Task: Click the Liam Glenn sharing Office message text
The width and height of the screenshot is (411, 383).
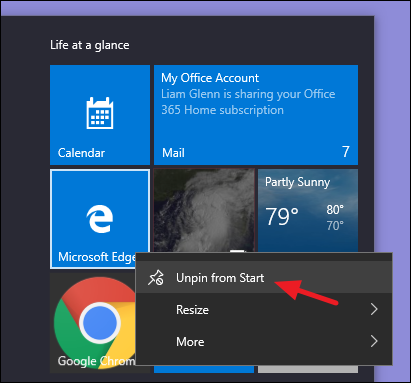Action: click(248, 102)
